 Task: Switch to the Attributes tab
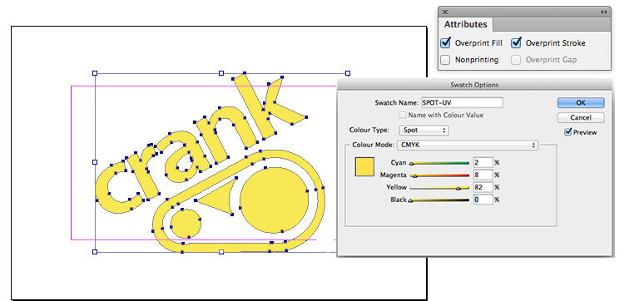click(x=465, y=24)
